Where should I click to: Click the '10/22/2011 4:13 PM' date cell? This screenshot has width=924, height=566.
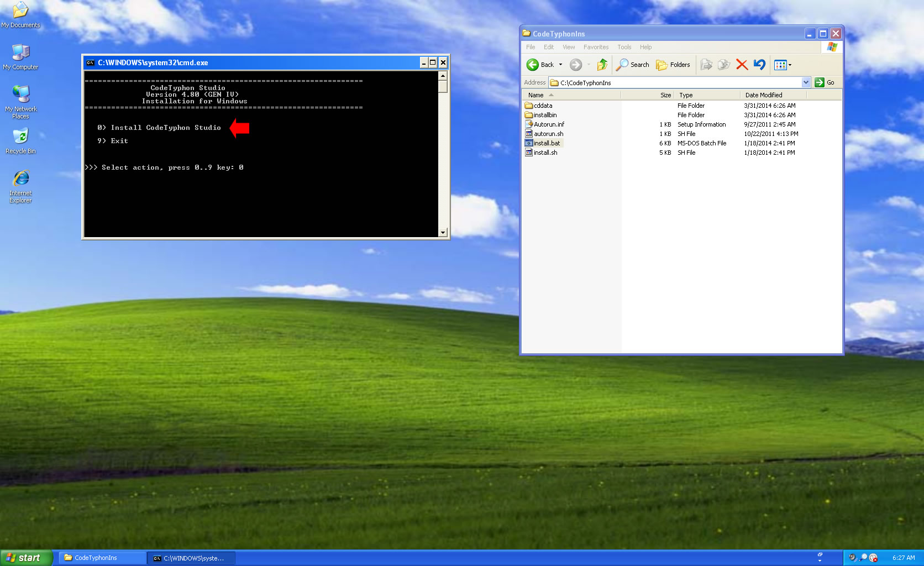[771, 134]
